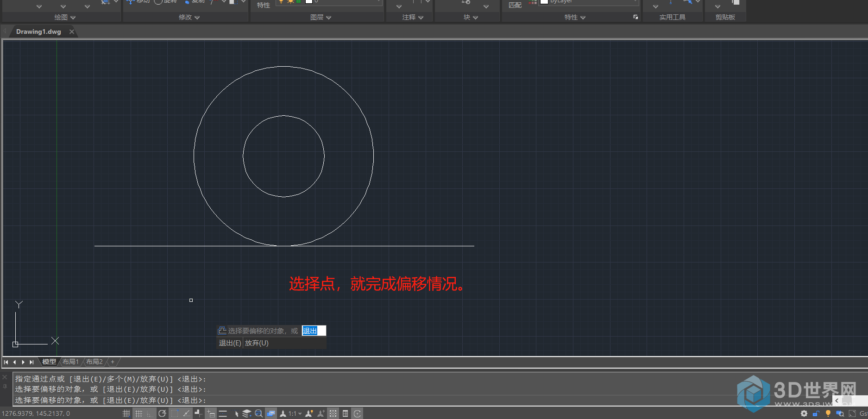Screen dimensions: 868x419
Task: Click the auto-scale annotation icon in status bar
Action: pyautogui.click(x=321, y=413)
